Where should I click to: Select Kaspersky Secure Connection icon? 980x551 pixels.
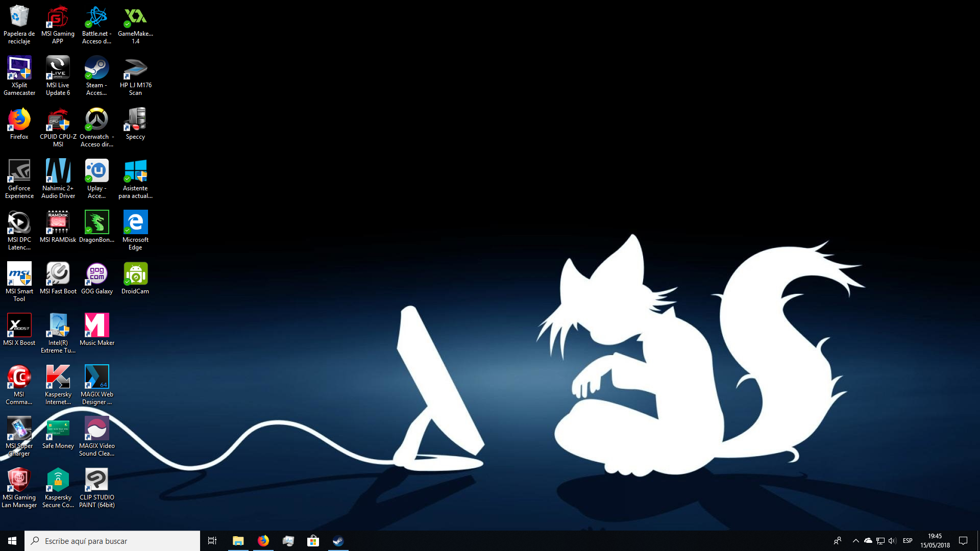58,488
